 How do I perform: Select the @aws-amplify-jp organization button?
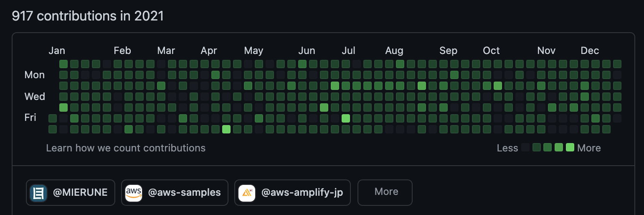[292, 193]
